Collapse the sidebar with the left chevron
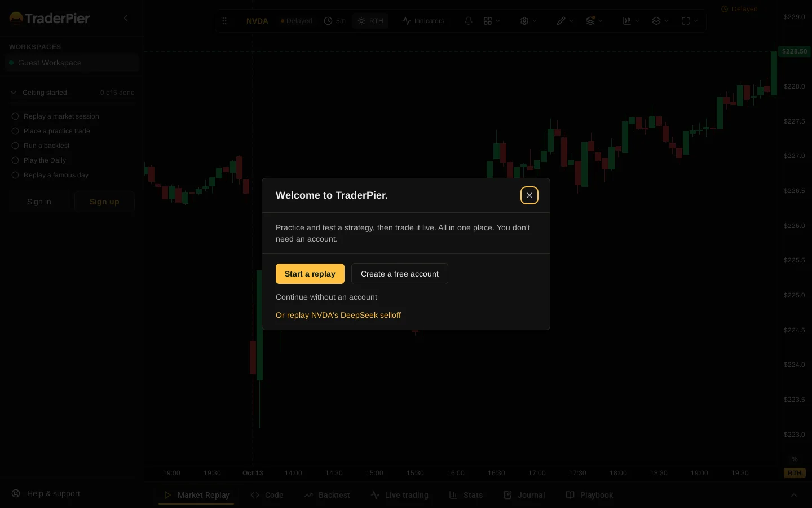812x508 pixels. pyautogui.click(x=126, y=18)
